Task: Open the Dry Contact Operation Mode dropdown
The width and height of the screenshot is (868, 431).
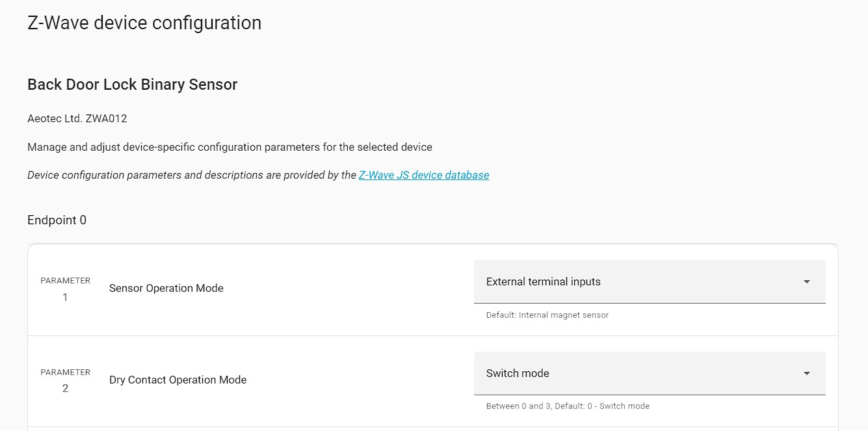Action: click(x=649, y=373)
